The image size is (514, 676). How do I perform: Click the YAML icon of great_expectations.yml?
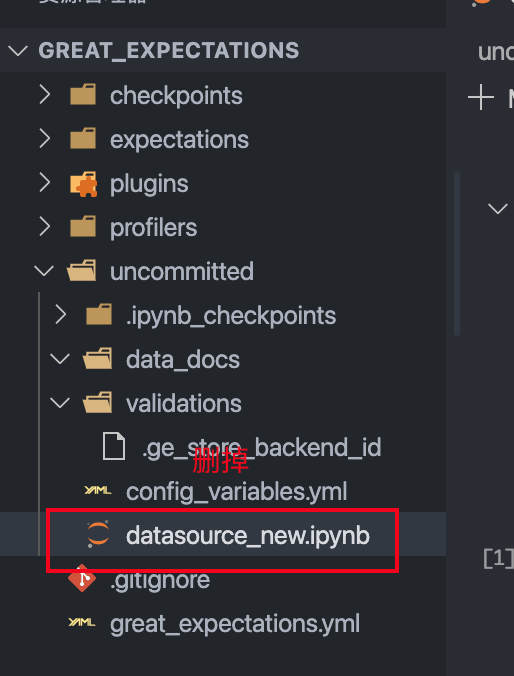pyautogui.click(x=82, y=623)
